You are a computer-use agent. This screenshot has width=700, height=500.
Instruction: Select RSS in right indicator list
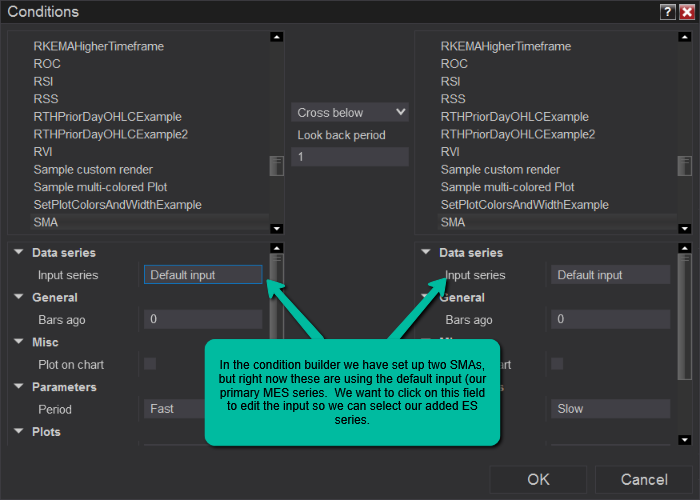click(453, 99)
